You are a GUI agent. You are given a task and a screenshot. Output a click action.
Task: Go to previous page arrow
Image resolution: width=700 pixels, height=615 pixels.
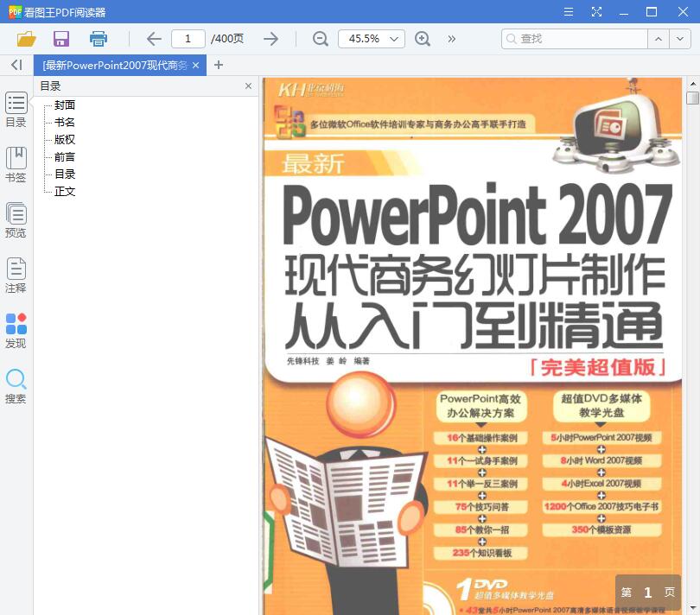coord(154,39)
